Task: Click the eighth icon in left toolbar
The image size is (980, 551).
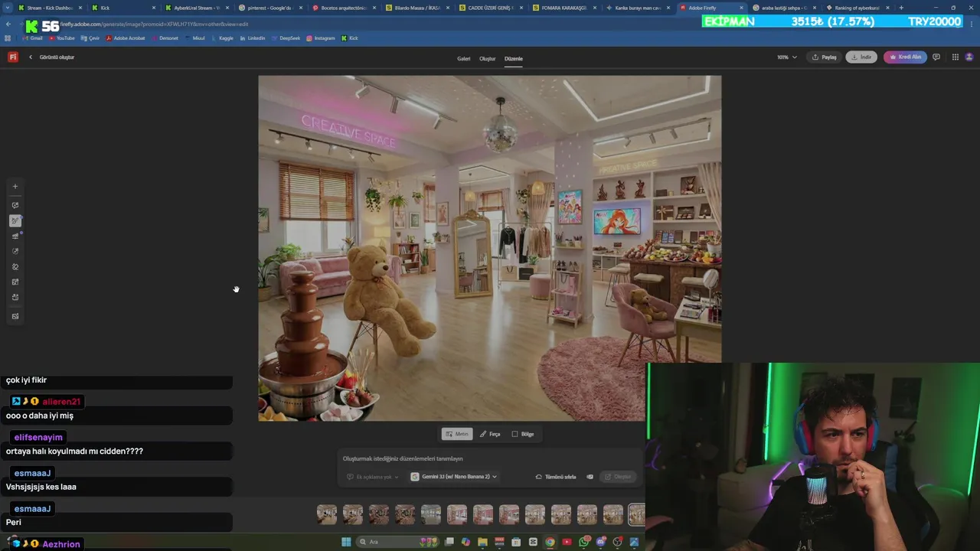Action: tap(15, 297)
